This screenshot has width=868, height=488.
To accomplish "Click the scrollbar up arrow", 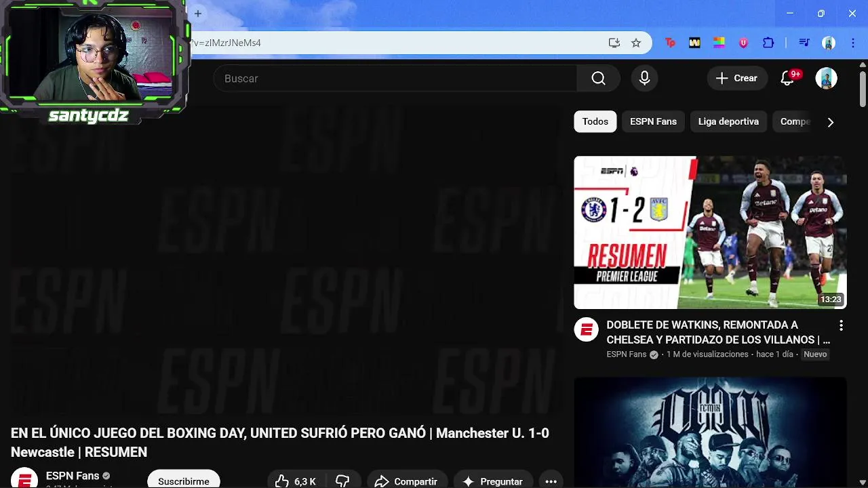I will (x=863, y=64).
